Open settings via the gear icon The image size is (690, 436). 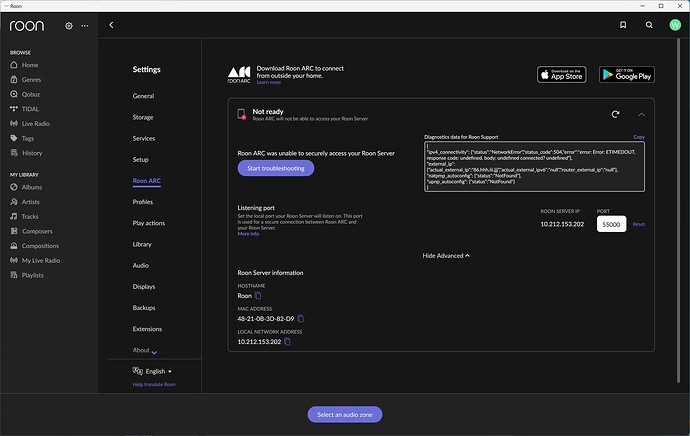tap(69, 26)
